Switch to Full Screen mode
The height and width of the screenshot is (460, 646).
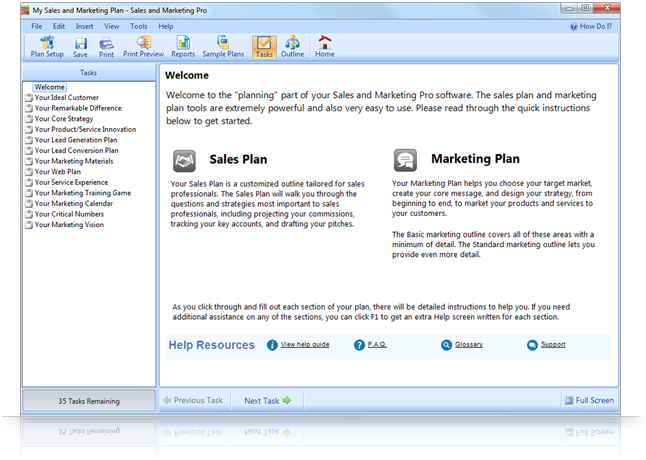click(x=589, y=401)
